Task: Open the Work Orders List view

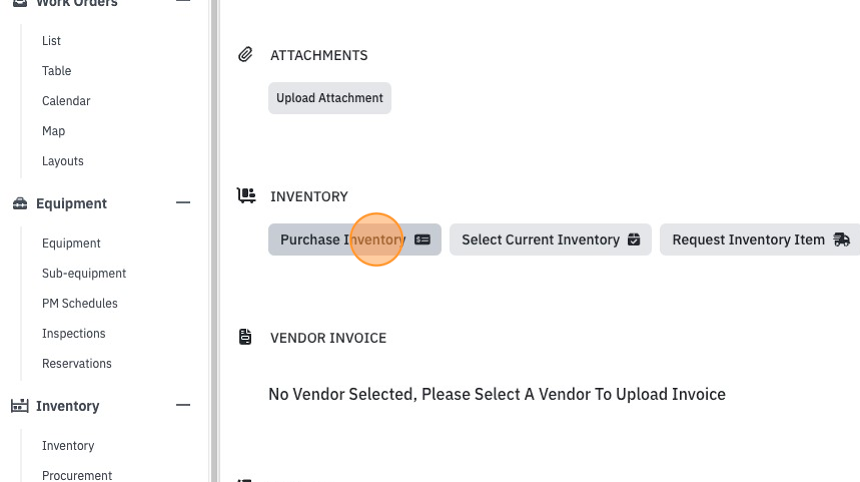Action: click(52, 41)
